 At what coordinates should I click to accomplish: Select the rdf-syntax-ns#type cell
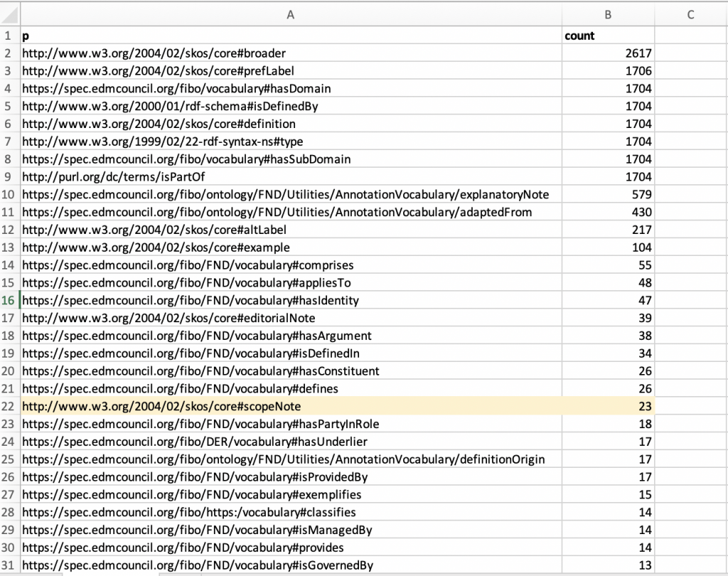[x=291, y=142]
